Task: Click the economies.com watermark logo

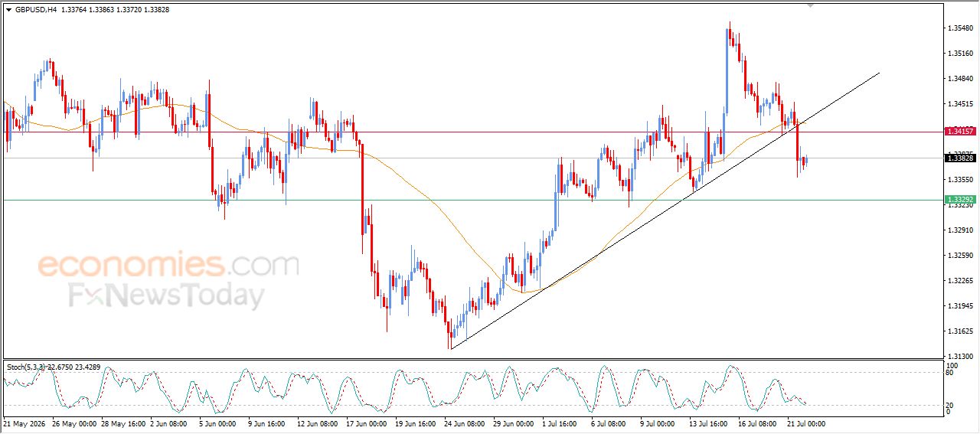Action: coord(168,266)
